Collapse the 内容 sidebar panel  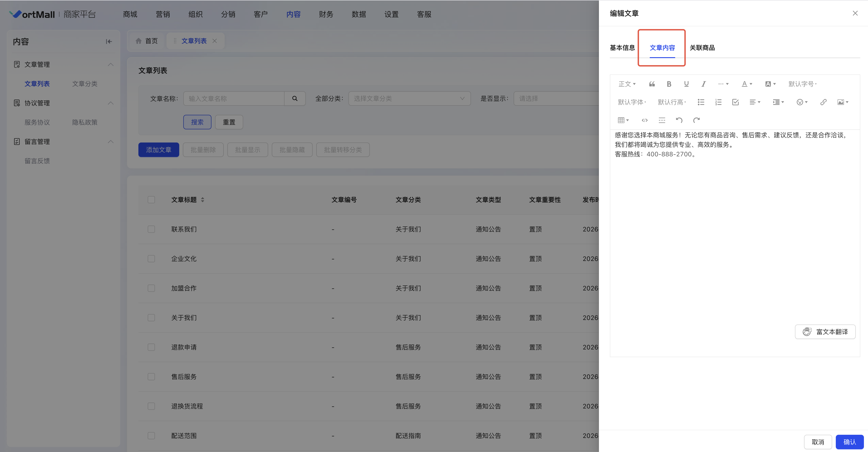point(109,42)
